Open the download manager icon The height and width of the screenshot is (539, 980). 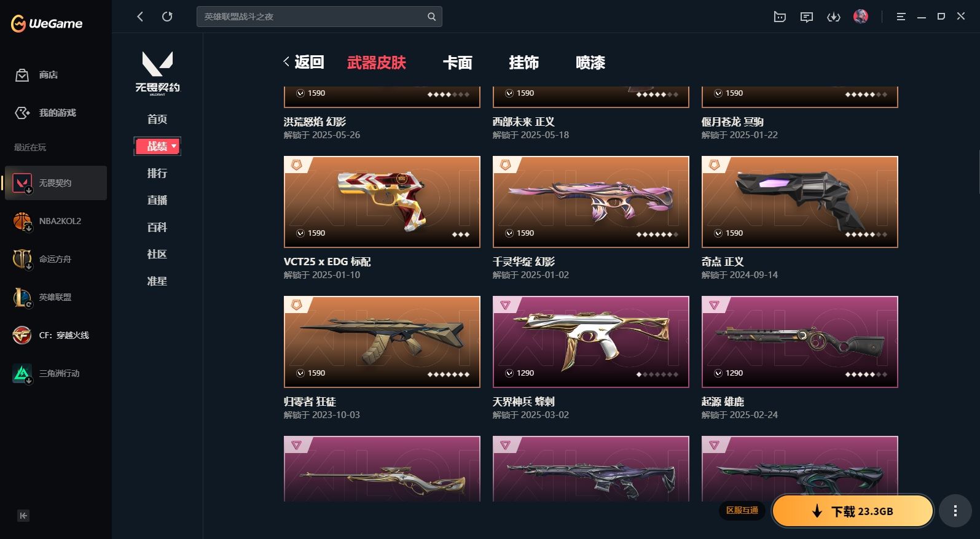(834, 17)
